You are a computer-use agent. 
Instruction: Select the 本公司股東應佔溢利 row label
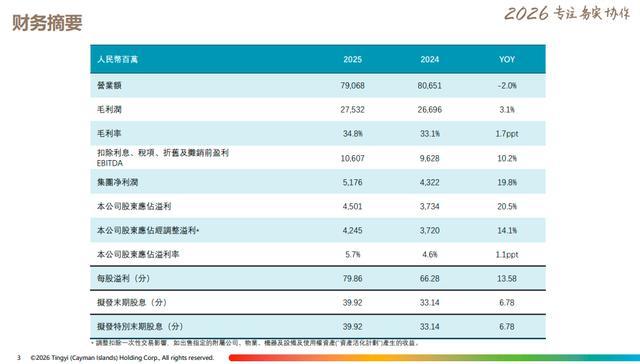134,206
